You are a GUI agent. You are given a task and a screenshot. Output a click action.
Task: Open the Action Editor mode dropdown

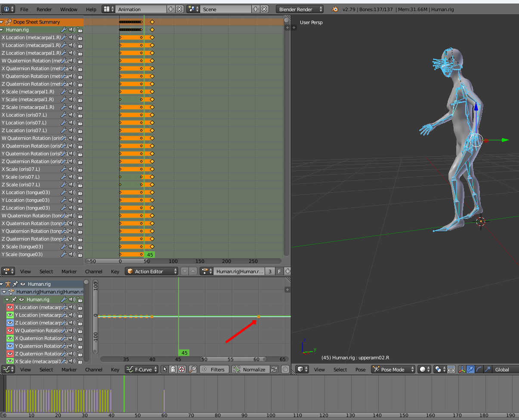coord(151,271)
